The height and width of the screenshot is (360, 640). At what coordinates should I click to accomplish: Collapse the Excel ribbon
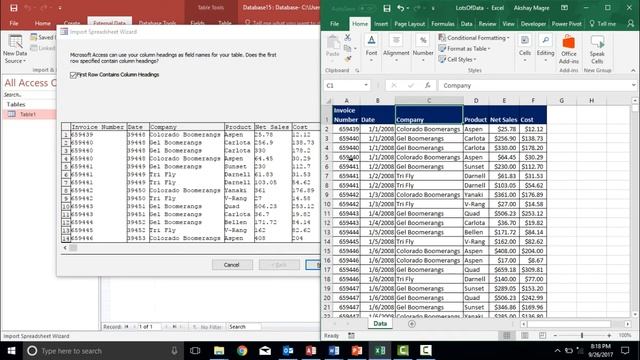coord(633,71)
